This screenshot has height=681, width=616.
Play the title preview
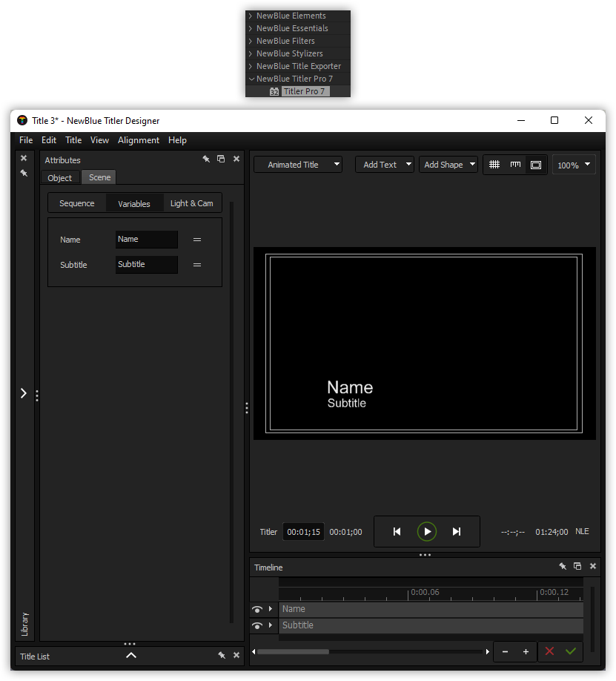(427, 532)
